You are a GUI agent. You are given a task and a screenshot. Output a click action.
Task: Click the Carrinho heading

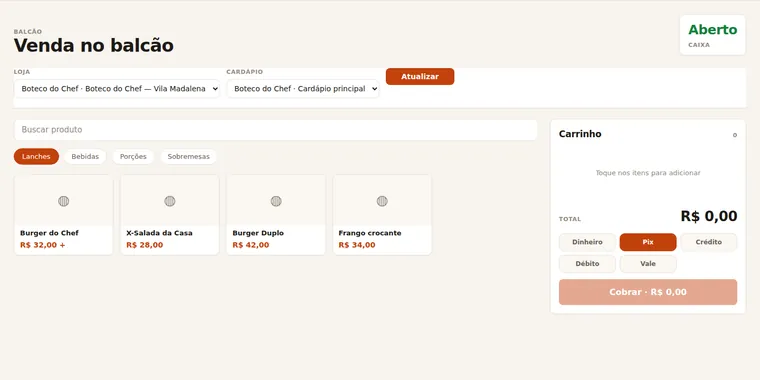pyautogui.click(x=580, y=134)
